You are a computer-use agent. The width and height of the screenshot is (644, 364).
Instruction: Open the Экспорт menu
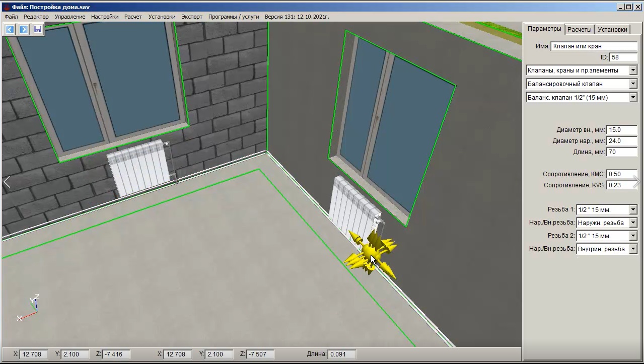point(192,17)
